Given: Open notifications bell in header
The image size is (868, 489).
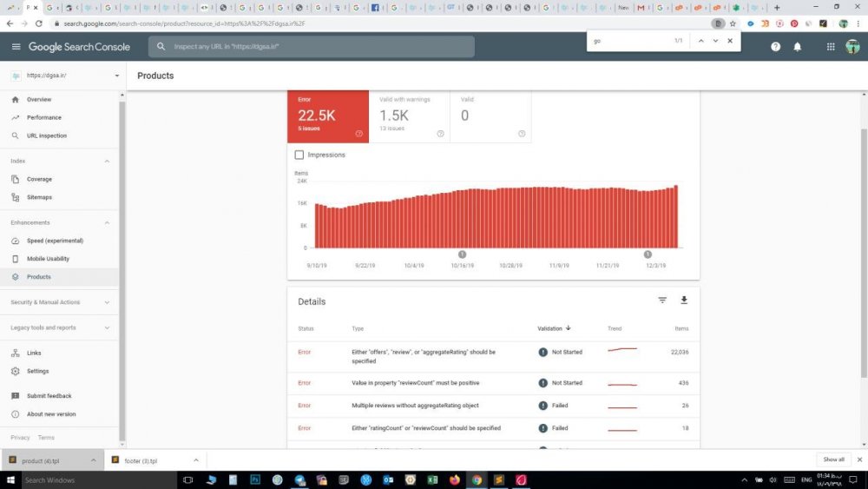Looking at the screenshot, I should [x=797, y=47].
